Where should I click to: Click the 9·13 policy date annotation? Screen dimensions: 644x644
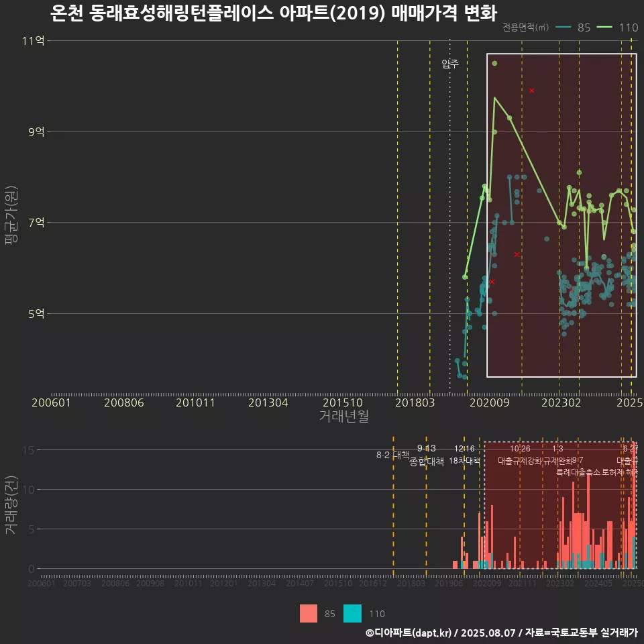point(427,448)
